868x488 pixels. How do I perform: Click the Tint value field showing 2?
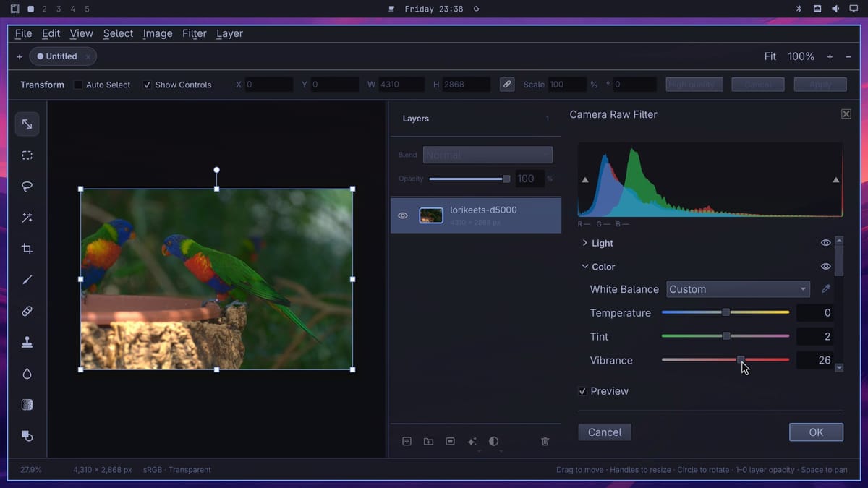tap(815, 336)
